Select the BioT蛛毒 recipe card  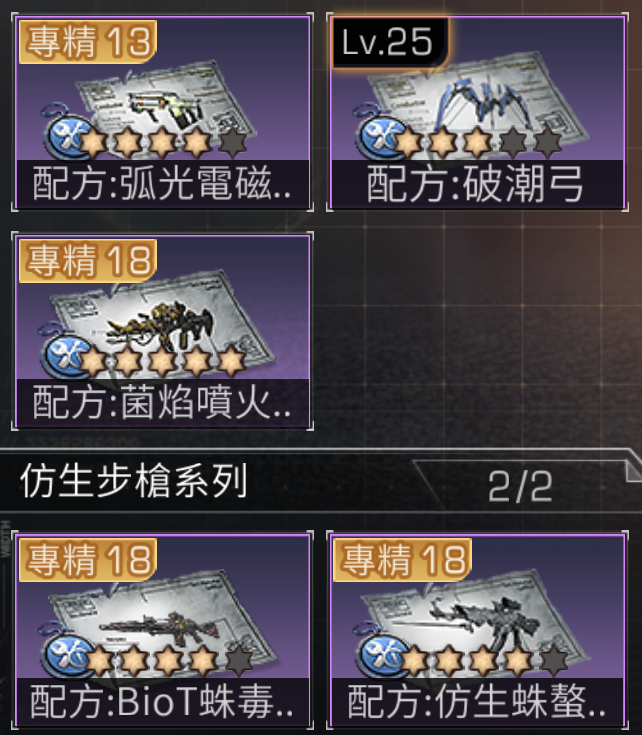point(163,631)
